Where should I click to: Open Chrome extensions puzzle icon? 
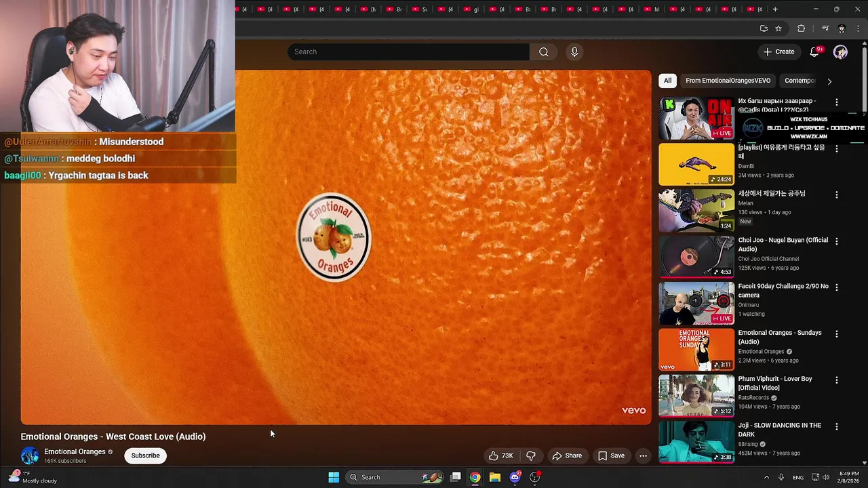(802, 28)
